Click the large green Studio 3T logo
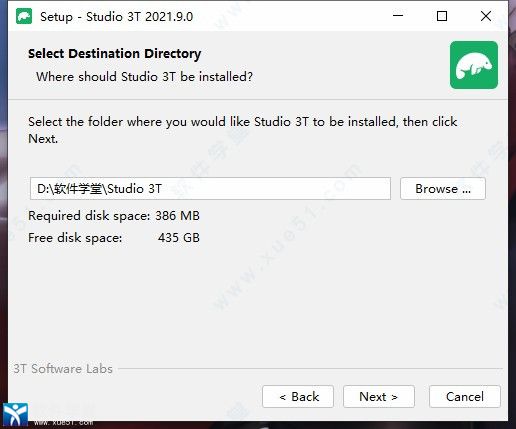Image resolution: width=516 pixels, height=429 pixels. [x=474, y=65]
